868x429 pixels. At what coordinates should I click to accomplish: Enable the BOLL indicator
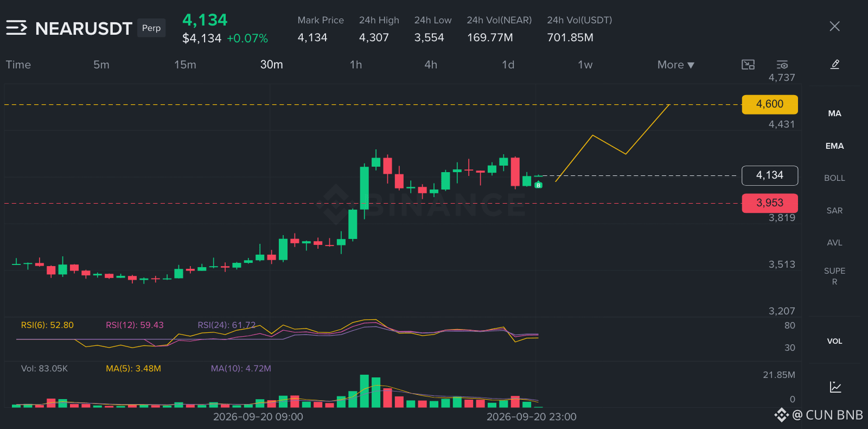tap(834, 178)
